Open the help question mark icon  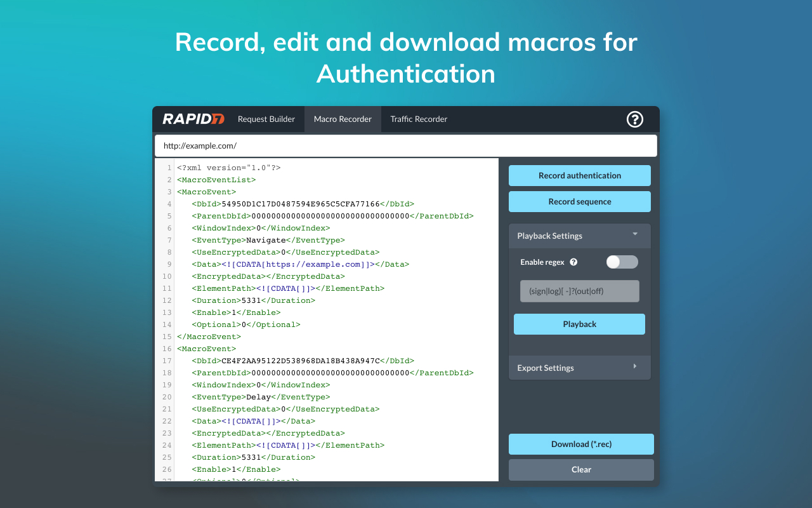(x=634, y=119)
